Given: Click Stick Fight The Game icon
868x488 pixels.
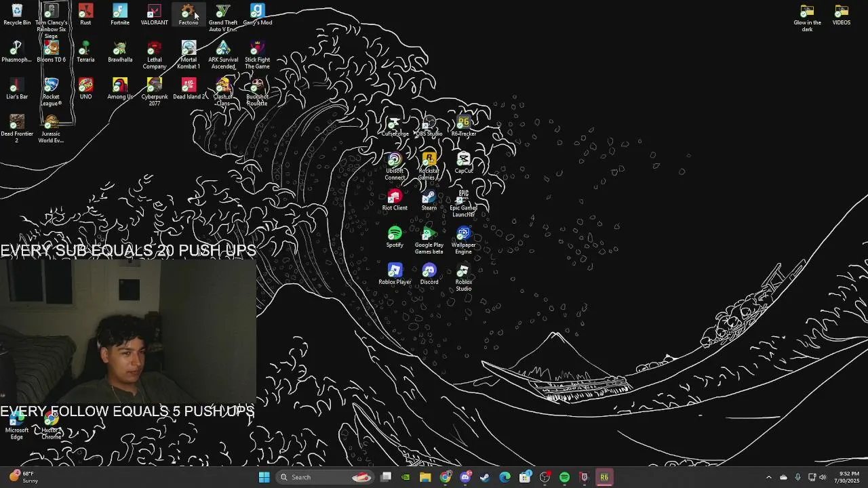Looking at the screenshot, I should coord(257,55).
